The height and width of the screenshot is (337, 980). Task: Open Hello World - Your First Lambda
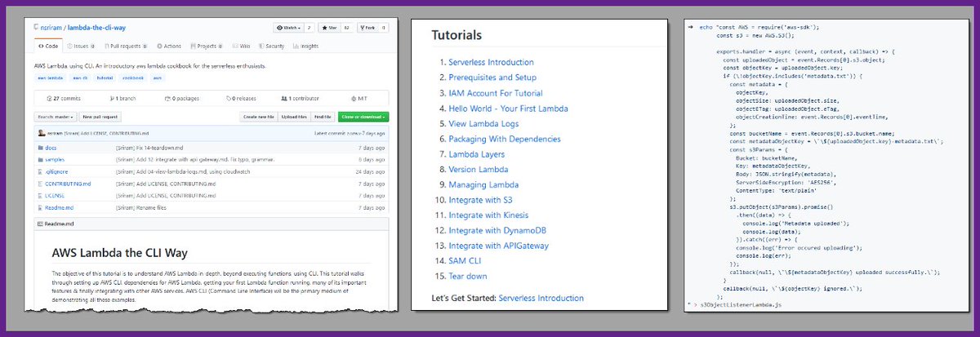[508, 109]
